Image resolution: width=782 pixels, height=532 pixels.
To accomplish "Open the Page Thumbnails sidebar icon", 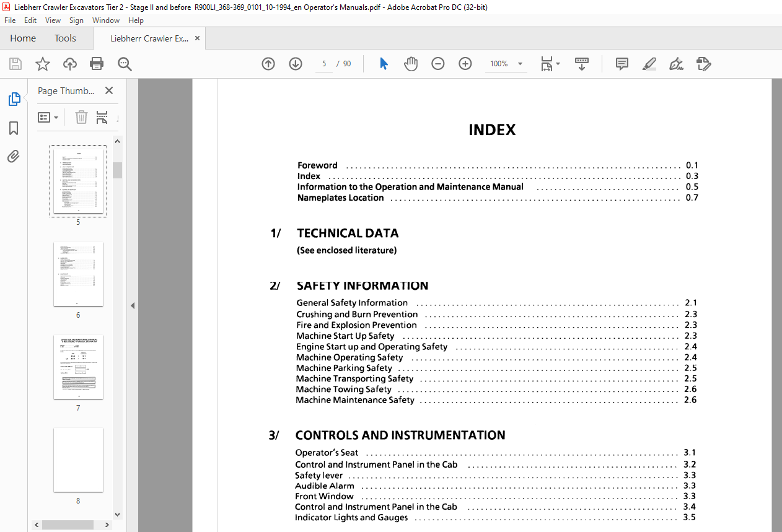I will (14, 99).
